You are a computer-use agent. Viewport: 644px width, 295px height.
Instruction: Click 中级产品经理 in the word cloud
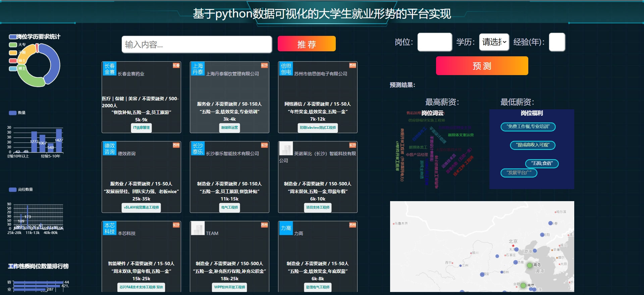tap(417, 155)
